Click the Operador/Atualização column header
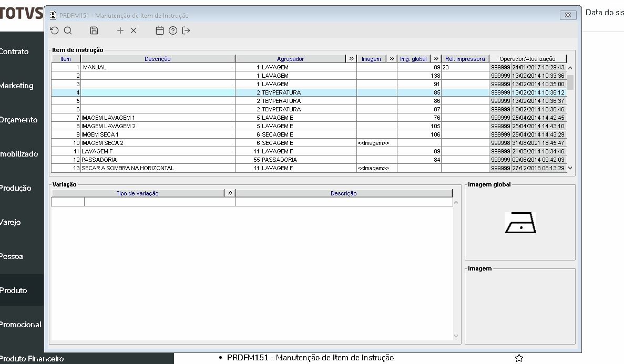 coord(527,59)
